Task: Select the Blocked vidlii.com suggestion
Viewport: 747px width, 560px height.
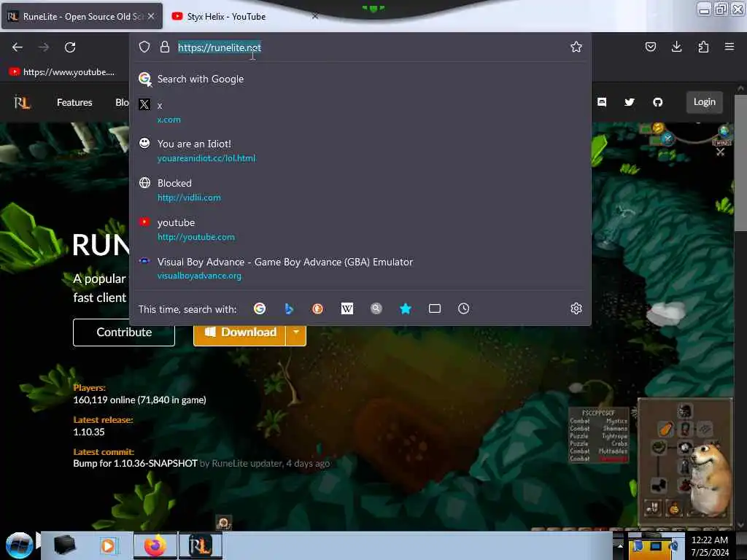Action: click(360, 190)
